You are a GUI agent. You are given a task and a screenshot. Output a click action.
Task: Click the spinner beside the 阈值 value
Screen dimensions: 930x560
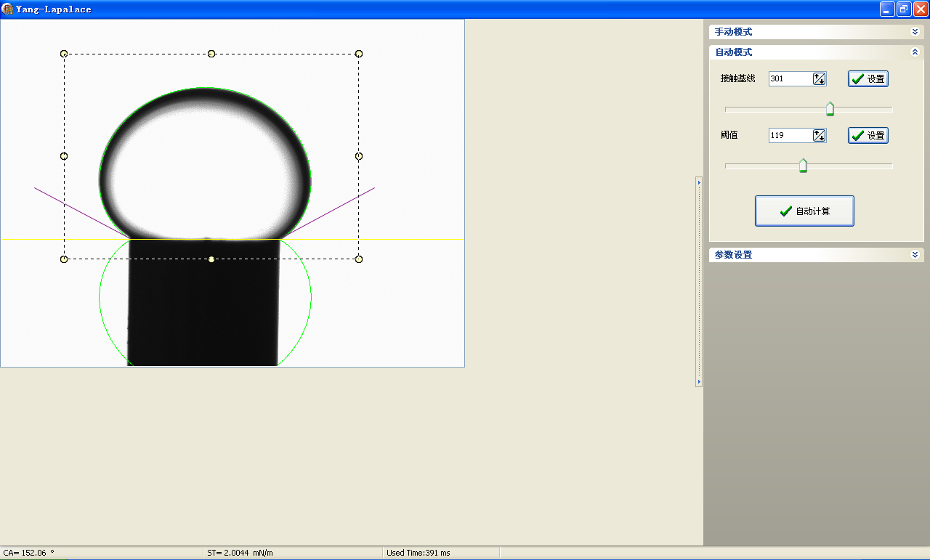pyautogui.click(x=820, y=135)
